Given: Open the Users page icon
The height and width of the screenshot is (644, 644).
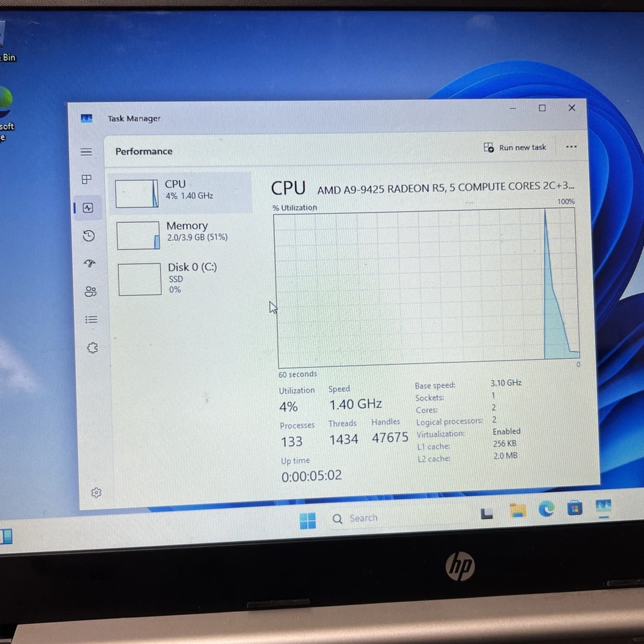Looking at the screenshot, I should pos(90,292).
